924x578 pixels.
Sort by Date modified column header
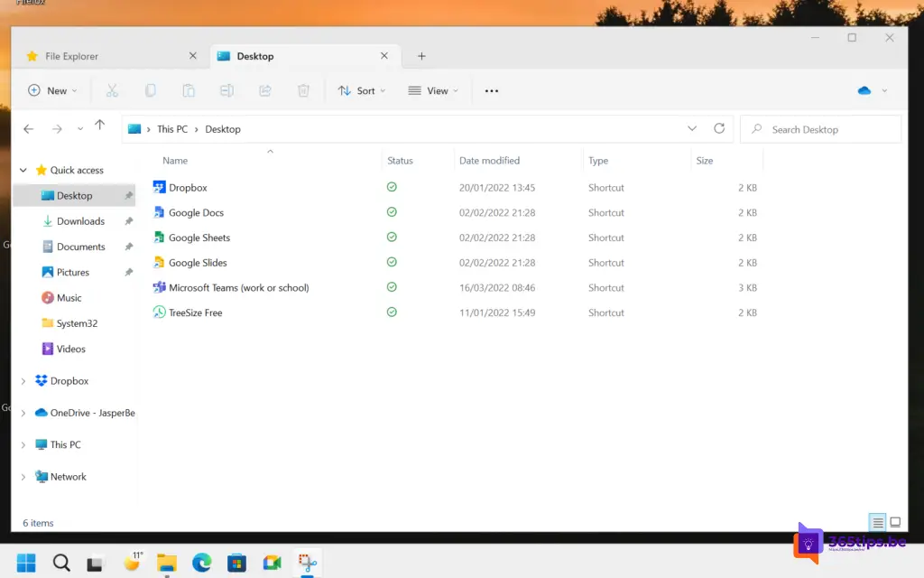489,161
